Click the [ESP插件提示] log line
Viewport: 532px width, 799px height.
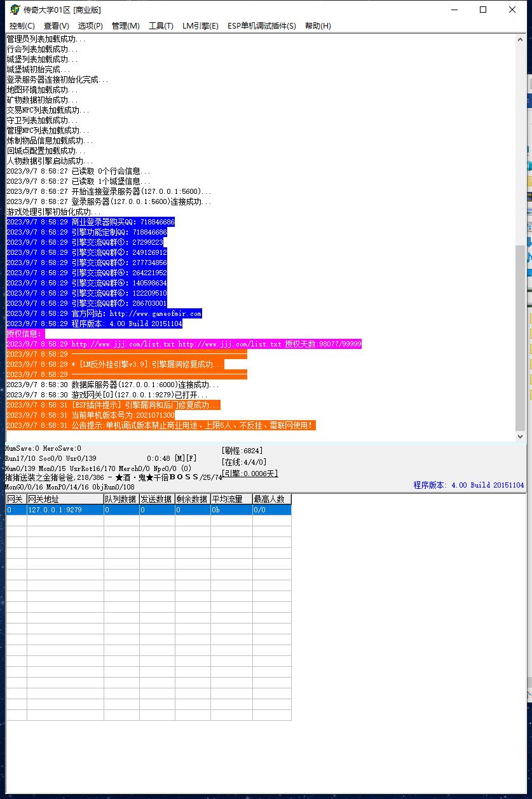[x=113, y=405]
